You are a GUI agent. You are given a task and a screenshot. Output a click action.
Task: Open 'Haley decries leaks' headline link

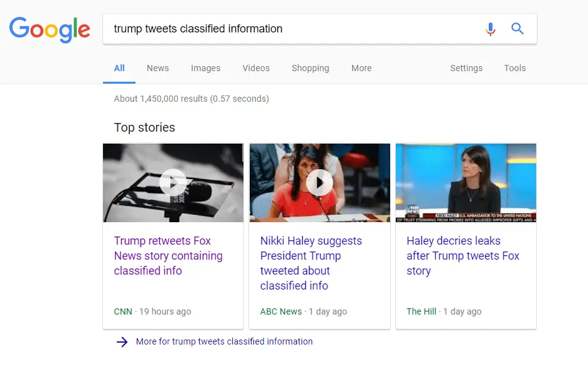pyautogui.click(x=463, y=256)
